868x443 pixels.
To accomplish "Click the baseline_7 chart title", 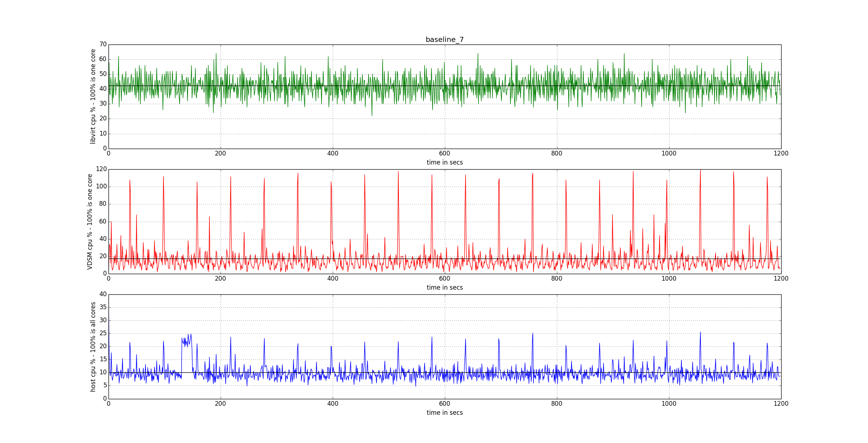I will (x=444, y=40).
